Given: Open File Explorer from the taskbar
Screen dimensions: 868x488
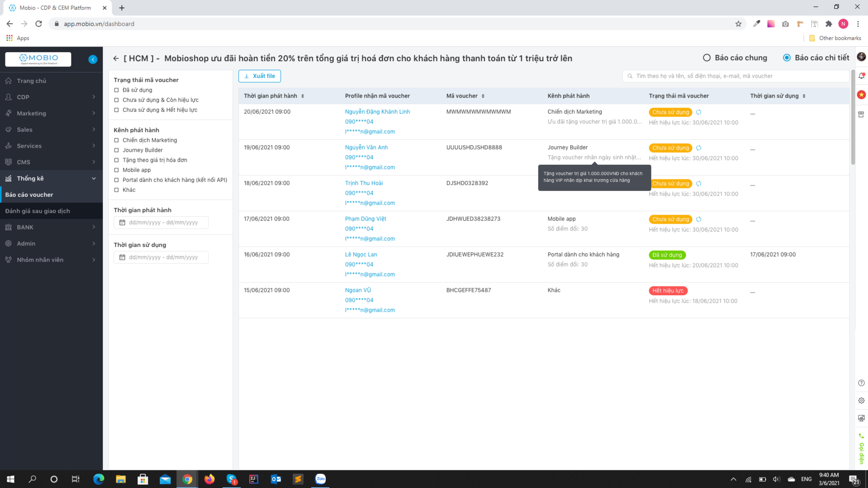Looking at the screenshot, I should click(x=121, y=479).
